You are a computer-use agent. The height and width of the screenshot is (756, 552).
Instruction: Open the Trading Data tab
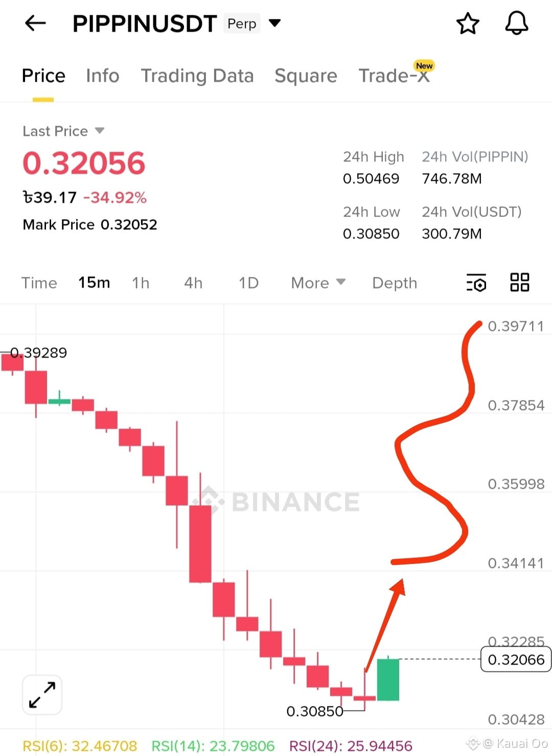tap(197, 76)
